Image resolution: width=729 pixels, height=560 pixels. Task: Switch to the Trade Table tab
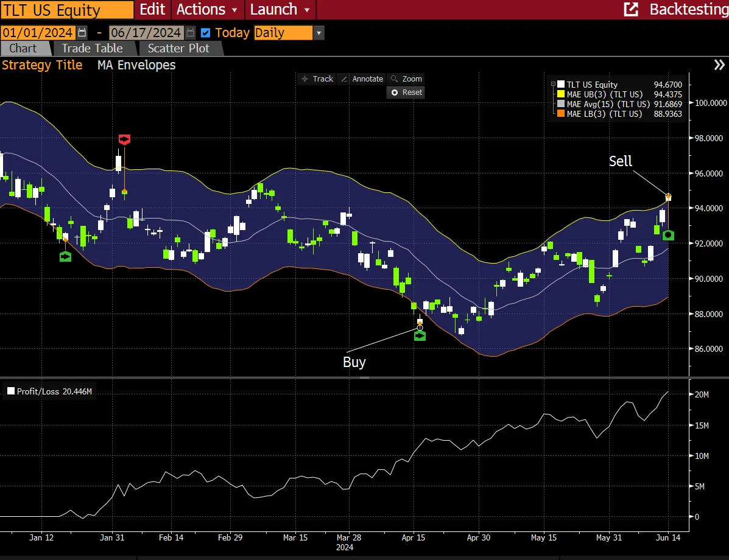pyautogui.click(x=92, y=49)
